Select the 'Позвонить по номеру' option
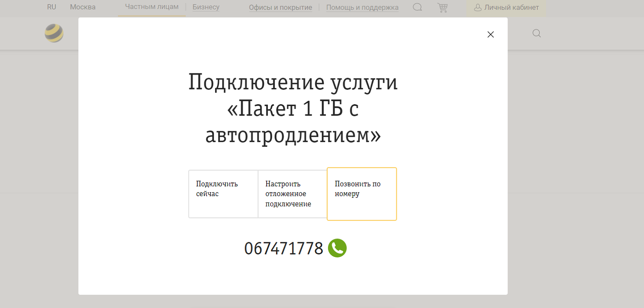The image size is (644, 308). click(x=362, y=194)
